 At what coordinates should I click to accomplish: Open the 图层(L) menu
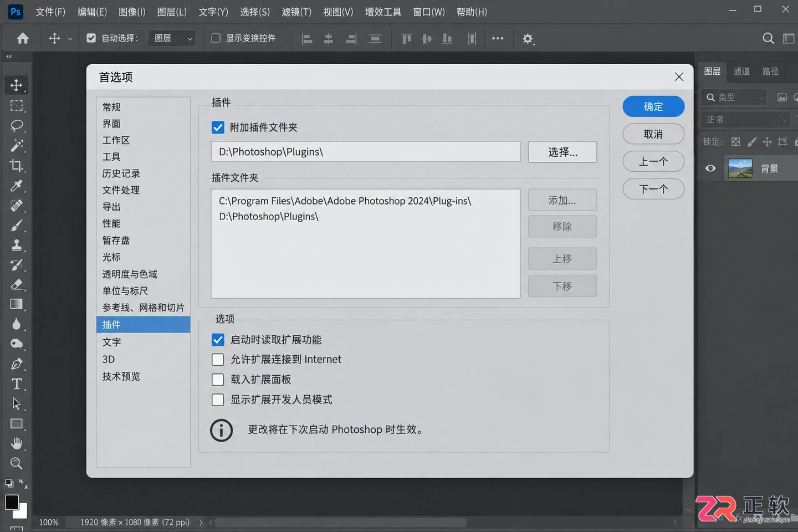point(172,12)
